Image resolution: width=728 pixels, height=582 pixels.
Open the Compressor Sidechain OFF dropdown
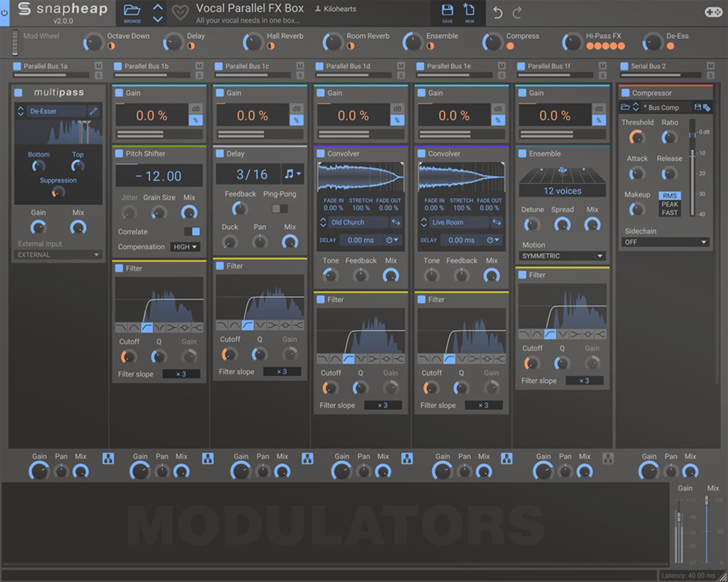[665, 242]
